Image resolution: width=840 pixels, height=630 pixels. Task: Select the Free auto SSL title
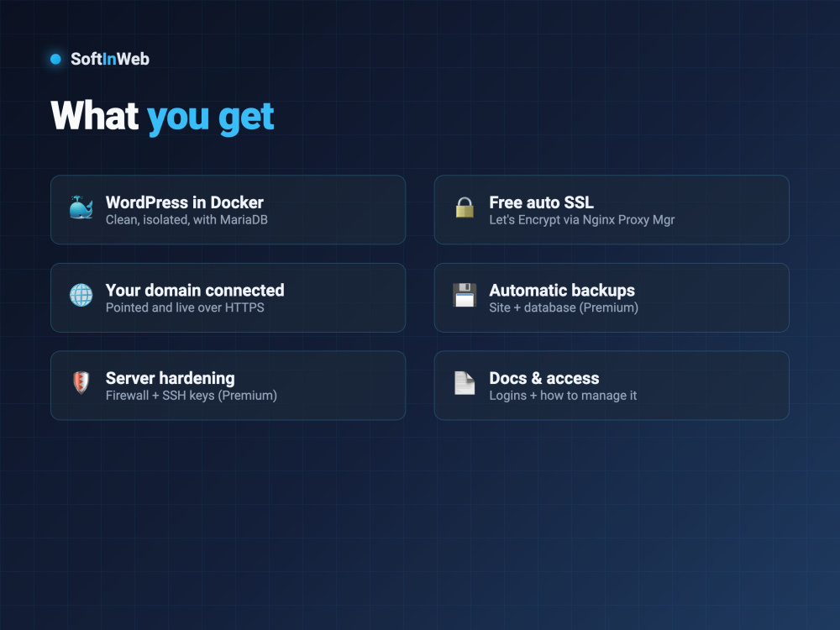coord(541,202)
